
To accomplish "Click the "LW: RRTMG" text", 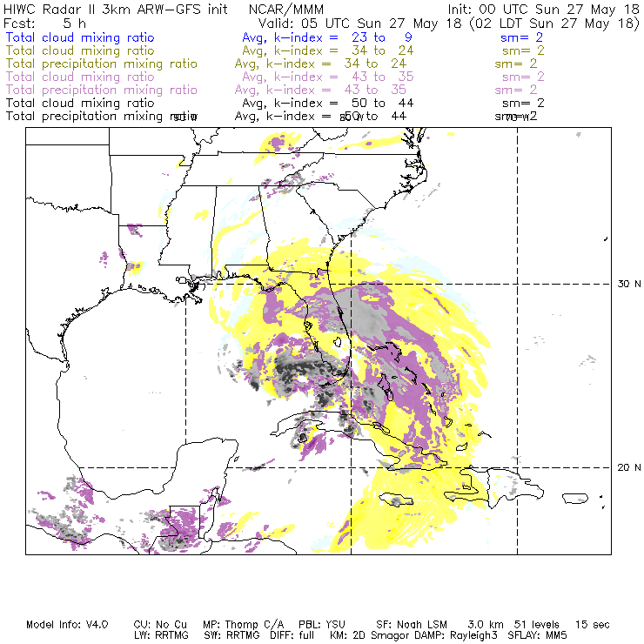I will point(161,635).
